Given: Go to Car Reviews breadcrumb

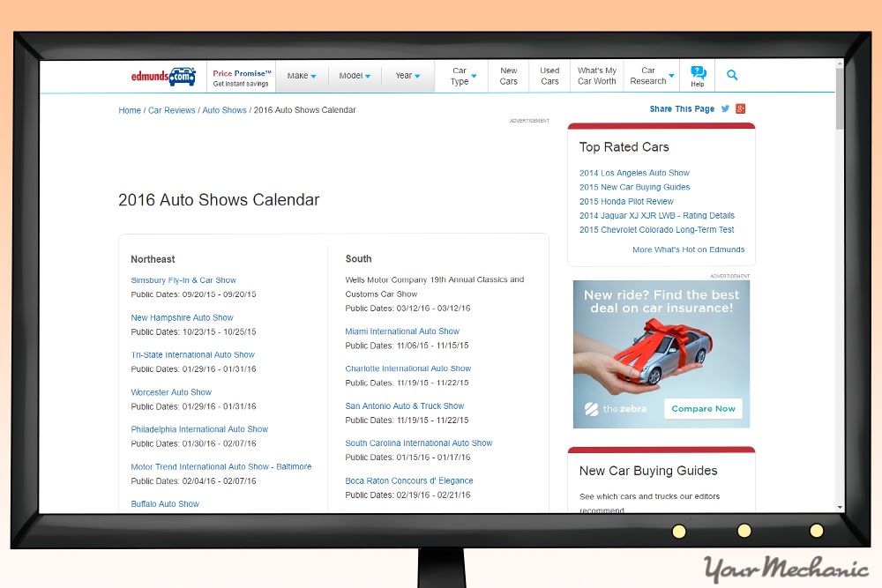Looking at the screenshot, I should [x=172, y=110].
